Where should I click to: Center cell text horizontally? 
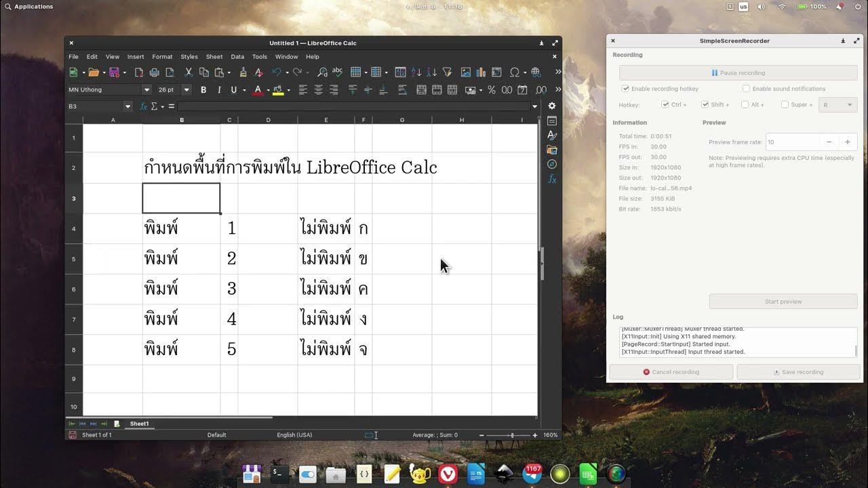[x=318, y=89]
